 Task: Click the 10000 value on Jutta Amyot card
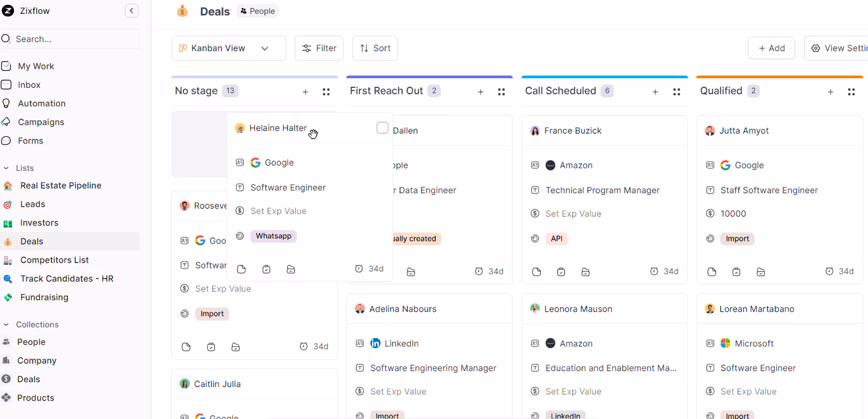tap(733, 214)
